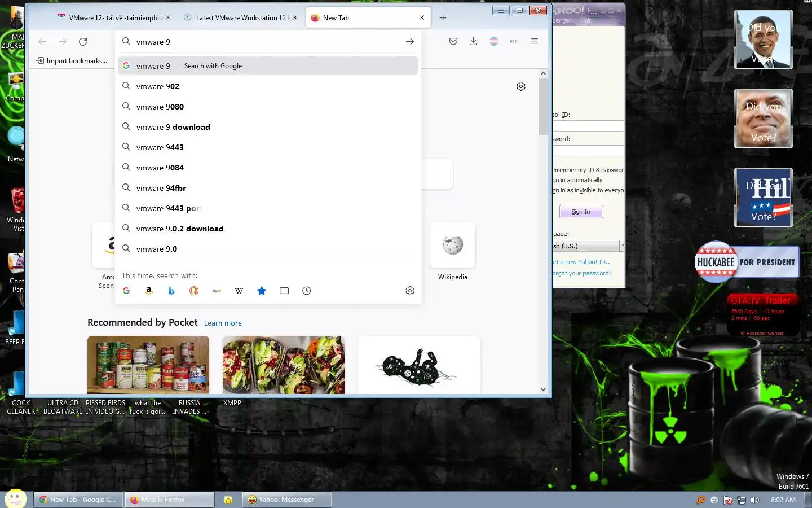This screenshot has height=508, width=812.
Task: Search bookmarks using the blue star icon
Action: (262, 291)
